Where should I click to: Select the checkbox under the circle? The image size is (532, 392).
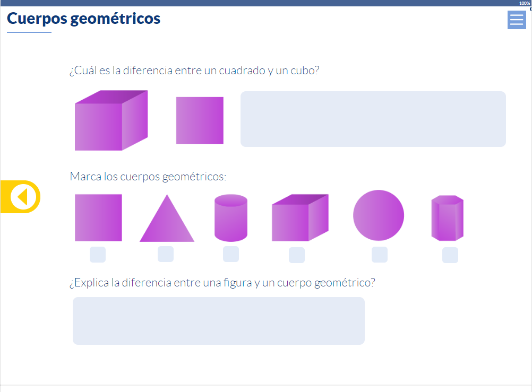point(380,255)
